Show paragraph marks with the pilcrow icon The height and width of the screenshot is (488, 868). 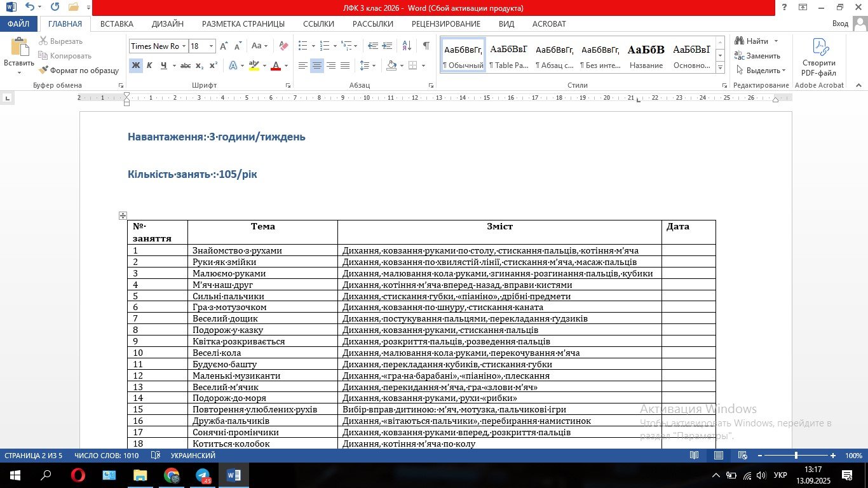click(x=426, y=46)
